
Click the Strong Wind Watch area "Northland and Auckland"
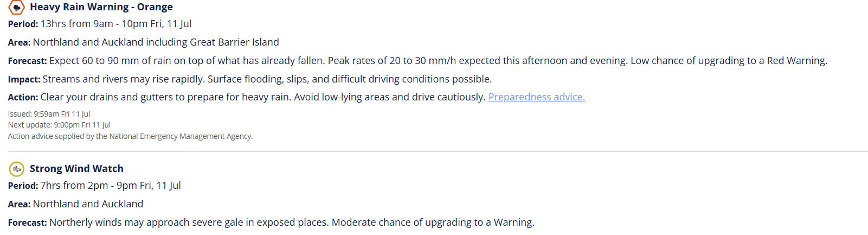(x=88, y=204)
